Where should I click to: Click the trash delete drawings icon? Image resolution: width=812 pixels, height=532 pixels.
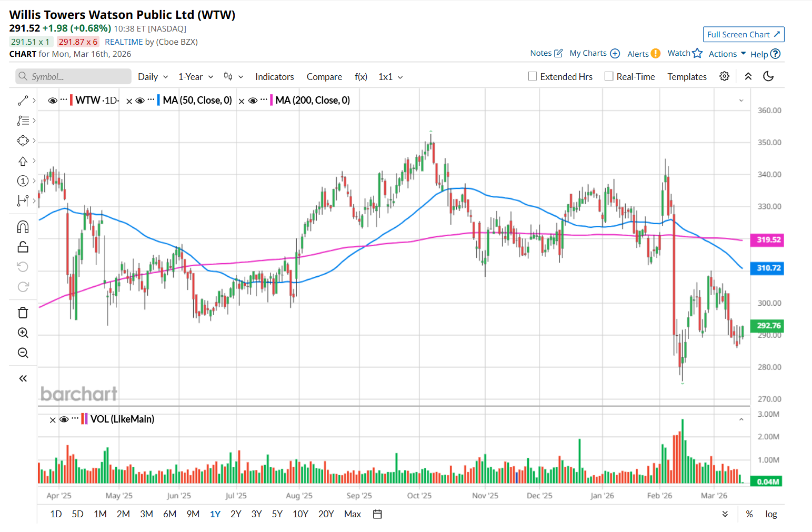(x=23, y=313)
